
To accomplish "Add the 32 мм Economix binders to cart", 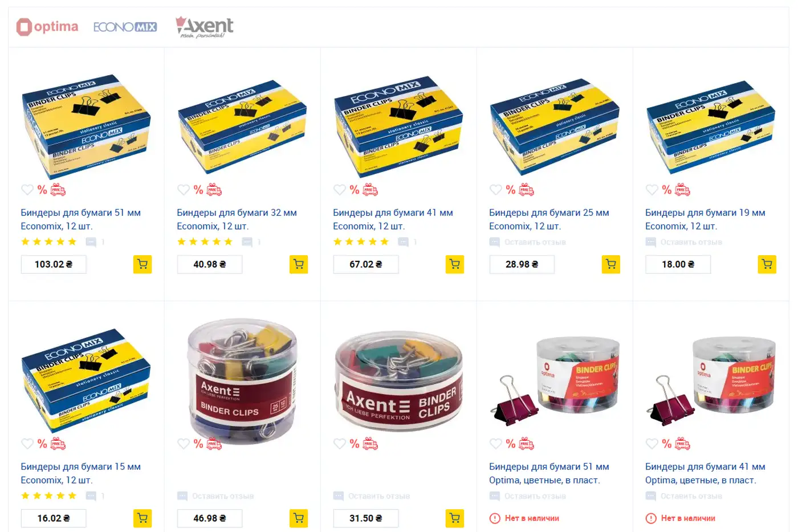I will [299, 264].
